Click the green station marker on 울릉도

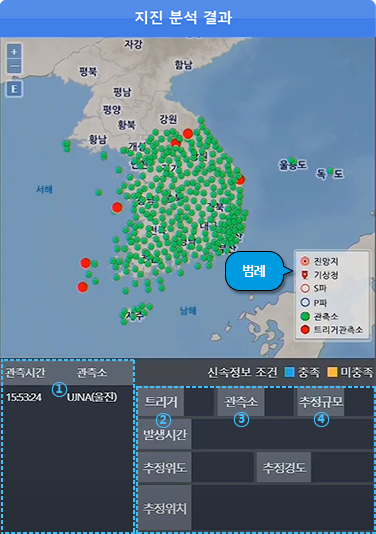click(x=292, y=160)
